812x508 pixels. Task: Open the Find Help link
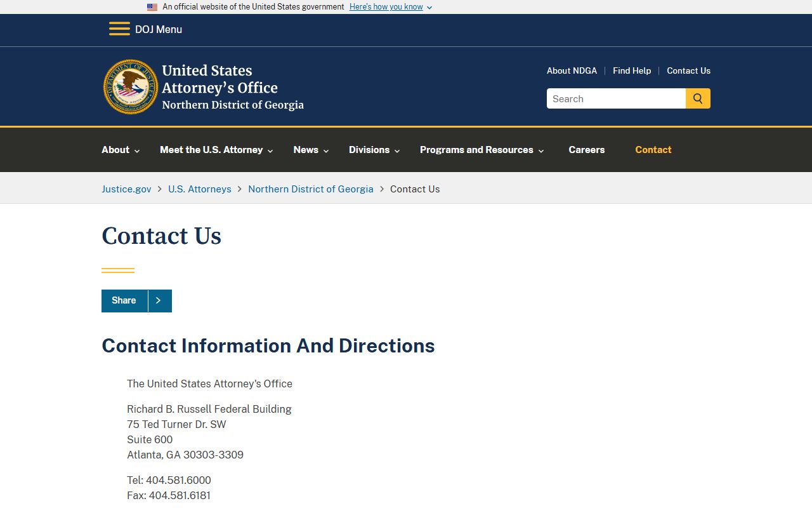(632, 70)
